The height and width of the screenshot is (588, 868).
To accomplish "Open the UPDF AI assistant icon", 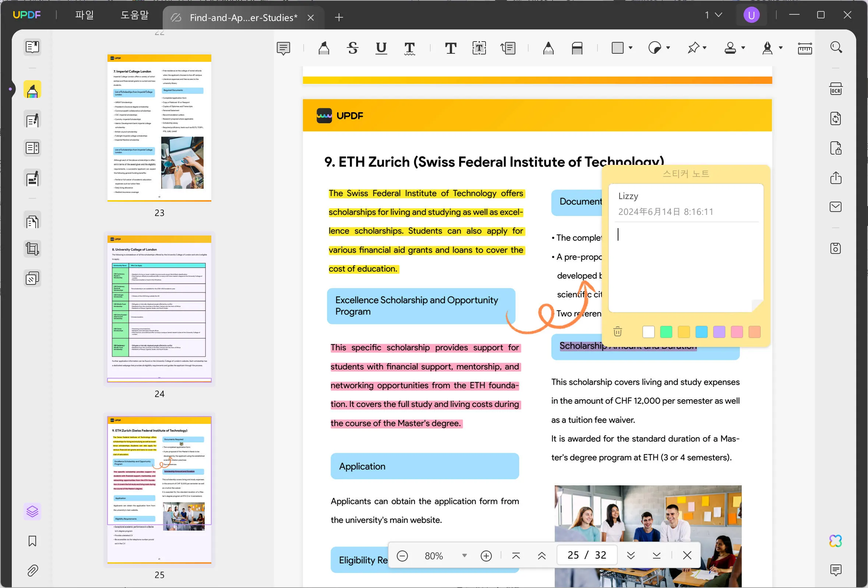I will (x=836, y=541).
